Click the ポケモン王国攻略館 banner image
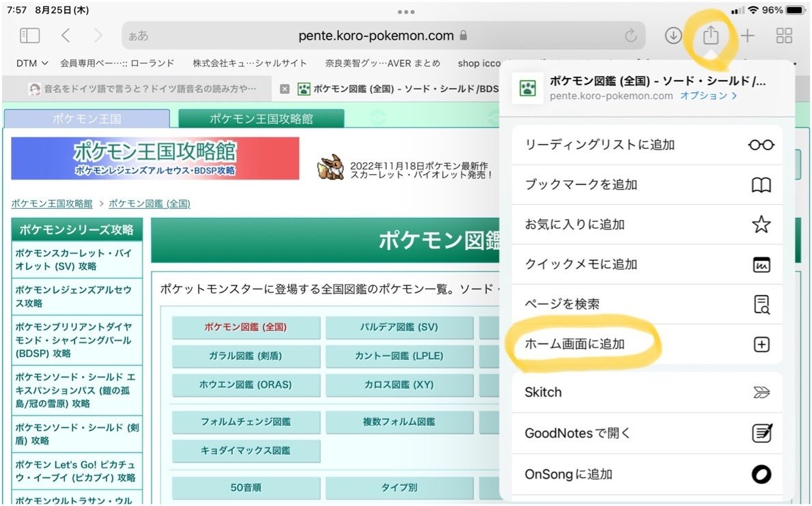The width and height of the screenshot is (812, 506). click(155, 158)
